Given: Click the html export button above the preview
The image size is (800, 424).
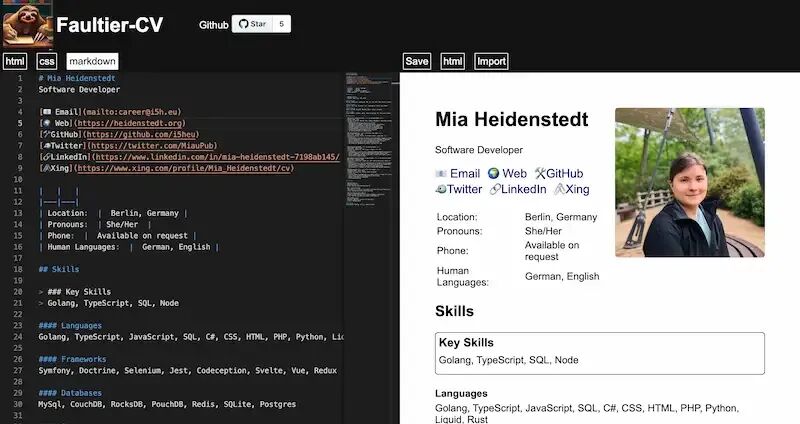Looking at the screenshot, I should (x=452, y=61).
